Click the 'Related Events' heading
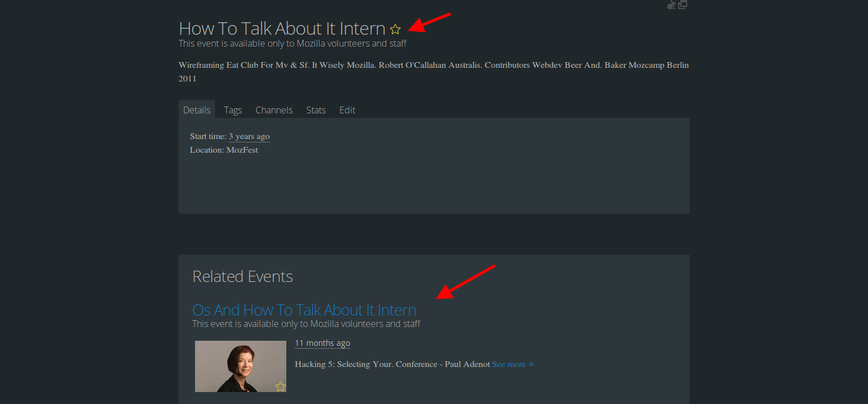 click(x=242, y=276)
